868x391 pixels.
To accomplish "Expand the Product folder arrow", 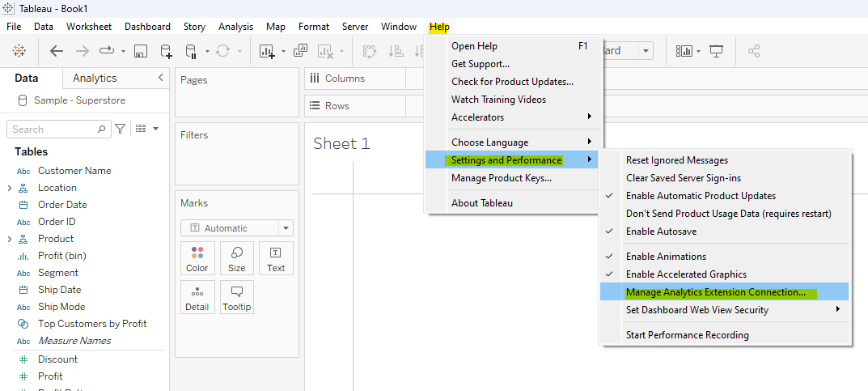I will coord(10,239).
